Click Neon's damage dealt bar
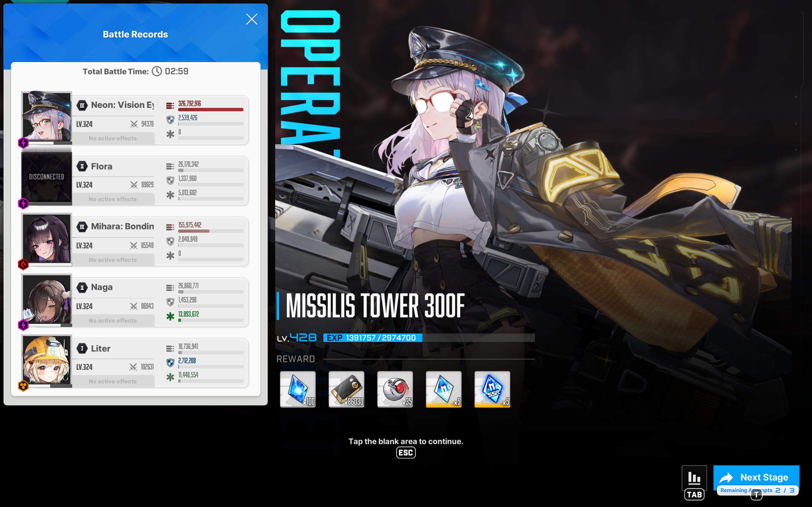Viewport: 812px width, 507px height. (x=211, y=110)
